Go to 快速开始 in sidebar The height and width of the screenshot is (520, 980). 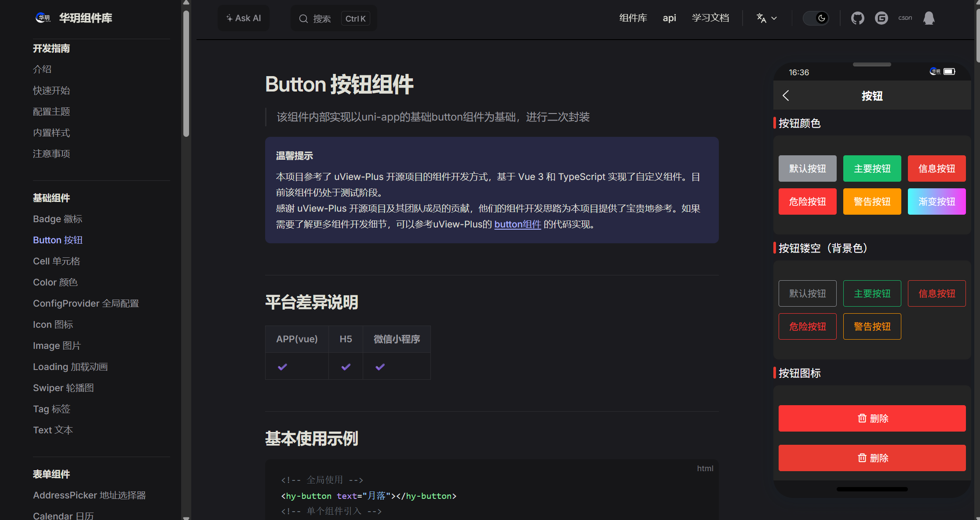click(x=51, y=90)
